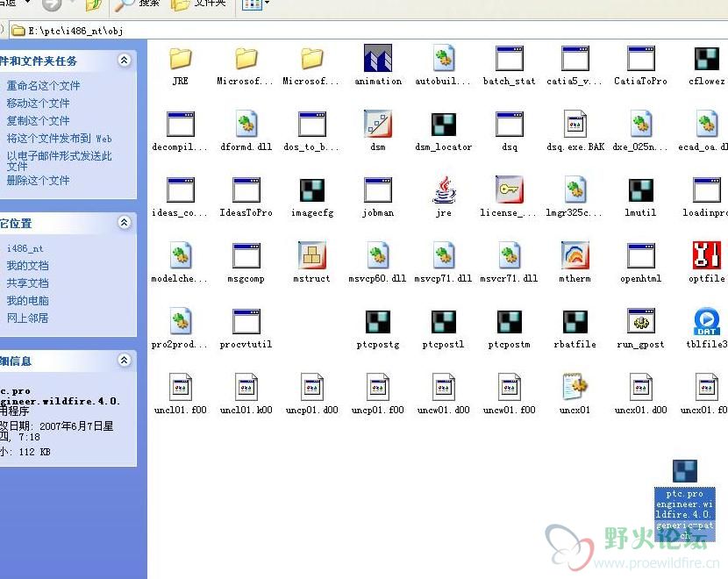Image resolution: width=728 pixels, height=579 pixels.
Task: Select the dsq executable icon
Action: pyautogui.click(x=510, y=124)
